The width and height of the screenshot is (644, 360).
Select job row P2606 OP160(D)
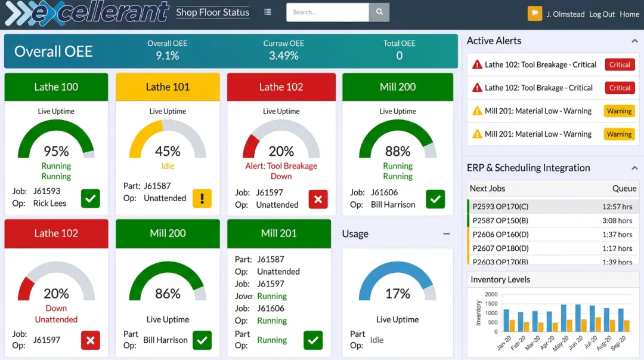click(553, 235)
